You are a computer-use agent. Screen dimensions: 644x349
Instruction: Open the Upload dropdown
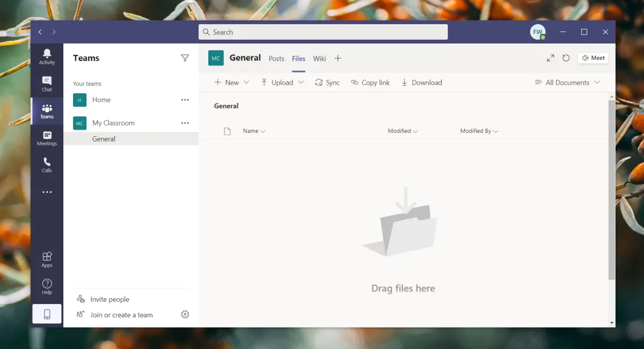282,83
